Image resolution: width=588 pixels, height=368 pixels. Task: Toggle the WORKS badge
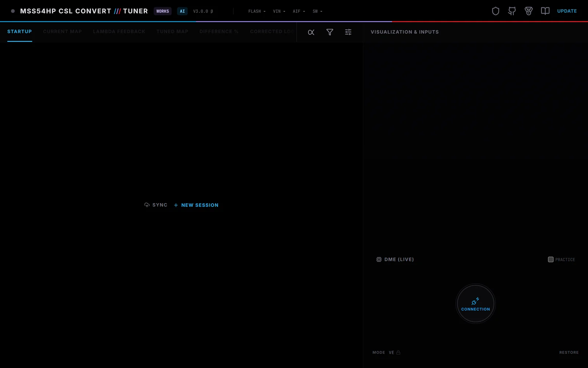162,11
